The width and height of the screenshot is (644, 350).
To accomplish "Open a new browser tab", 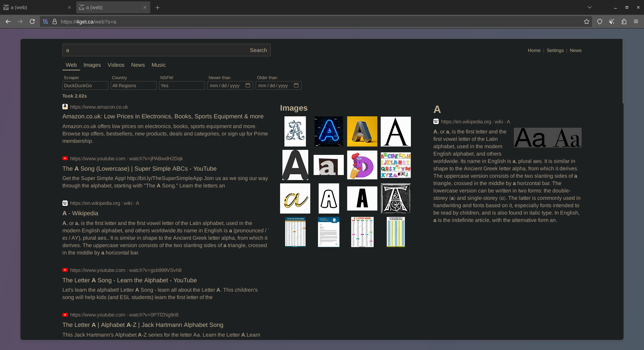I will point(157,7).
